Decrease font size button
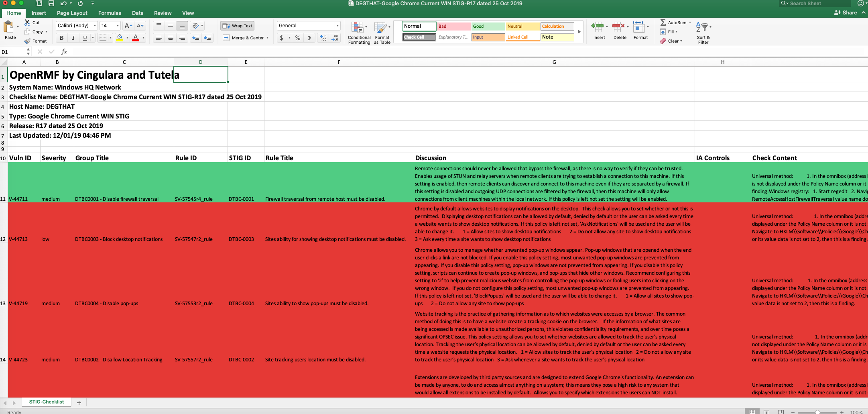868x414 pixels. 140,26
